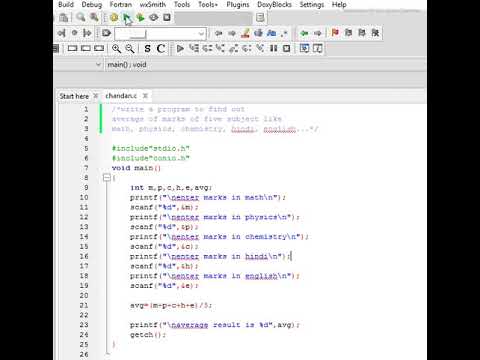The height and width of the screenshot is (360, 480).
Task: Open the Settings menu
Action: tap(312, 5)
